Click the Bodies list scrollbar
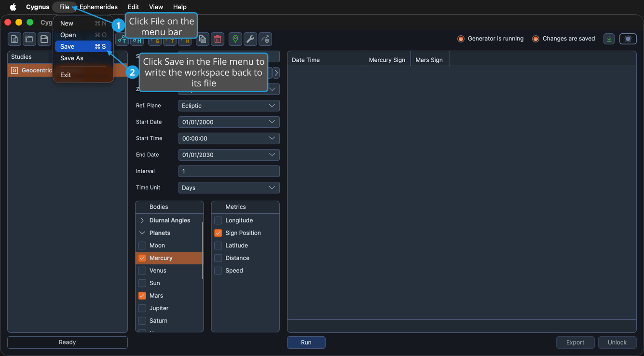 pyautogui.click(x=202, y=250)
